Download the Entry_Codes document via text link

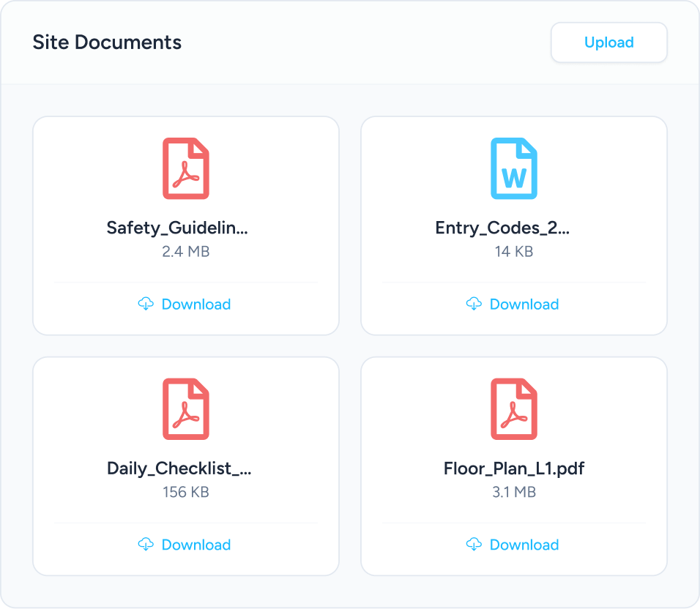tap(524, 304)
